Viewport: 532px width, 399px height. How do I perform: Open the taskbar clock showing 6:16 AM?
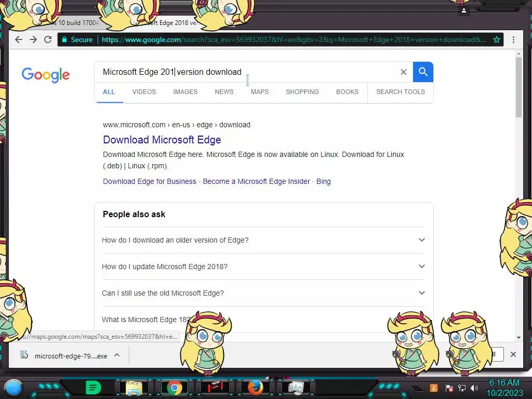[504, 388]
